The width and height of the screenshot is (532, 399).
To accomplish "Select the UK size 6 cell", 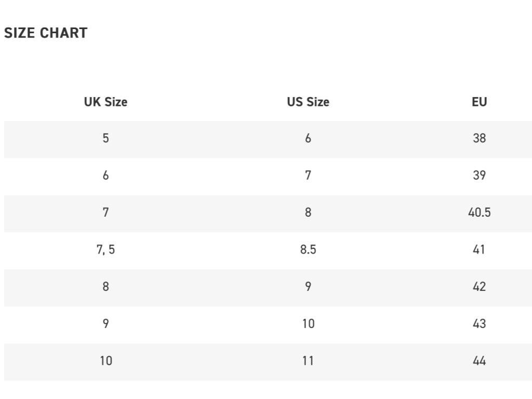I will tap(105, 176).
